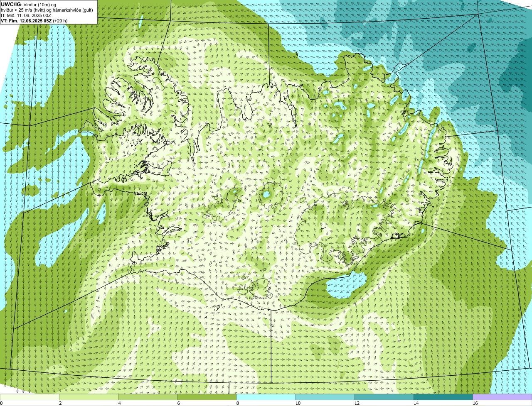The image size is (532, 406).
Task: Click the legend scale label '8'
Action: (237, 403)
